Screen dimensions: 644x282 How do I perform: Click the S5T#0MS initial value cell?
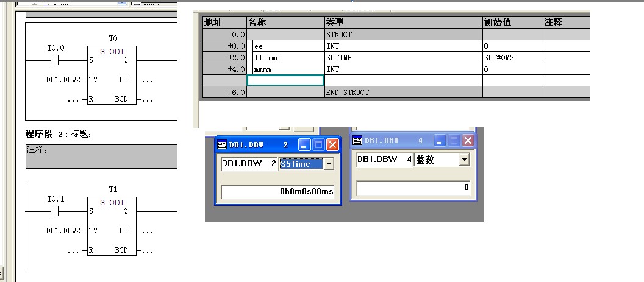[x=512, y=57]
